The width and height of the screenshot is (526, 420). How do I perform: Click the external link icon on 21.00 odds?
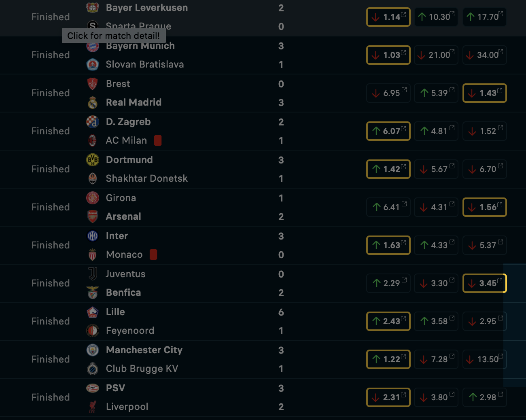452,52
